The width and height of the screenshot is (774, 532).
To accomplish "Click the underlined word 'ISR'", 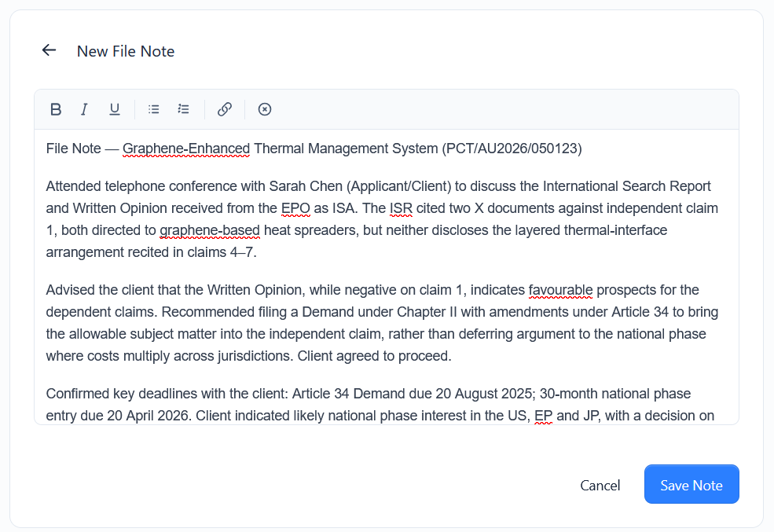I will tap(401, 208).
